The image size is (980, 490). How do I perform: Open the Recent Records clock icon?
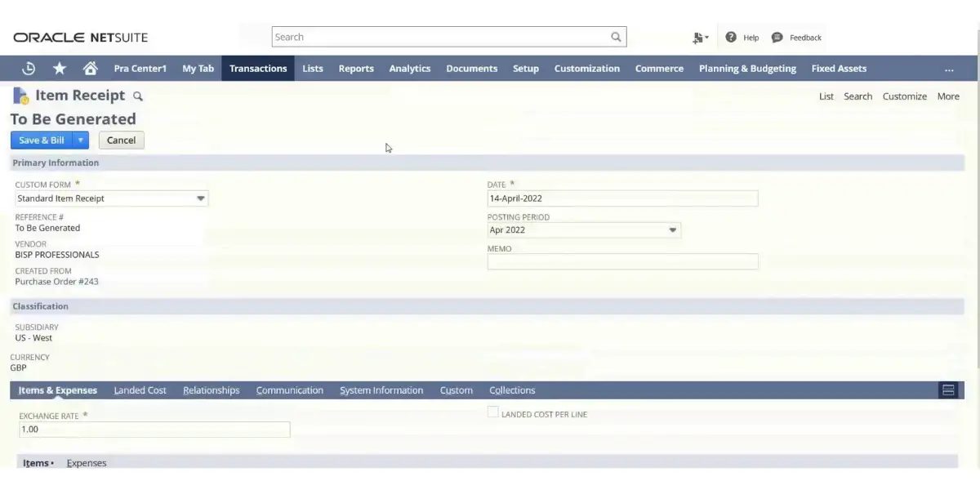(29, 69)
